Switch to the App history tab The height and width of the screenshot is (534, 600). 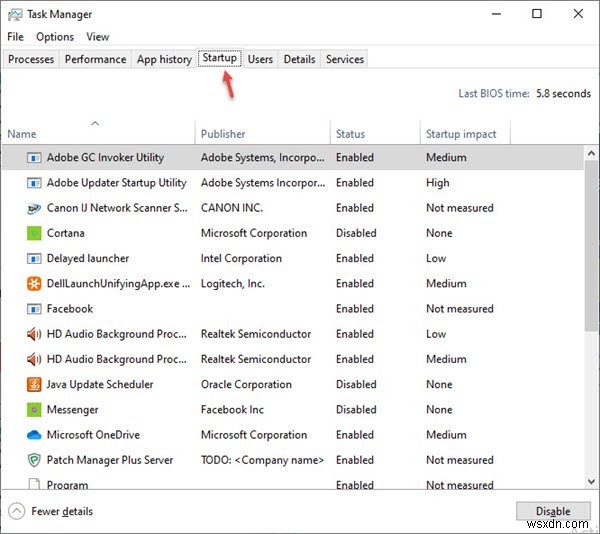[x=164, y=59]
